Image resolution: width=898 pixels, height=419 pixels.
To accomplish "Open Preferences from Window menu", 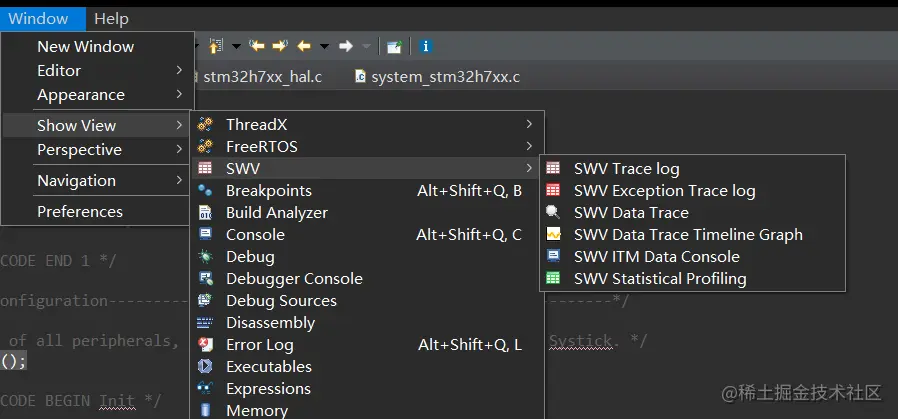I will 97,211.
